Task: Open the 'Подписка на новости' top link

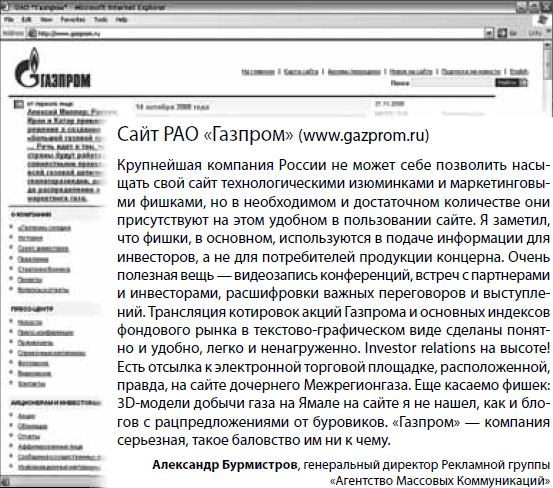Action: 471,72
